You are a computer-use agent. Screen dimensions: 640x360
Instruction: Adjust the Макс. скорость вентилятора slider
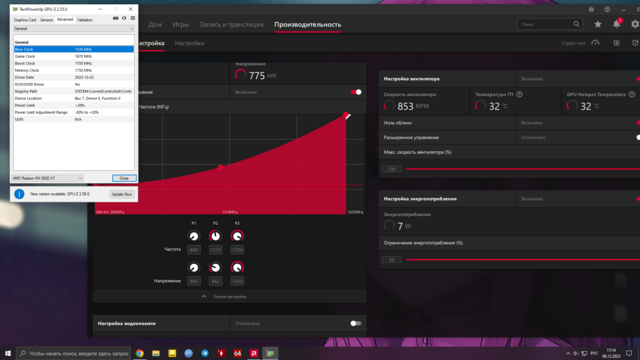tap(523, 169)
